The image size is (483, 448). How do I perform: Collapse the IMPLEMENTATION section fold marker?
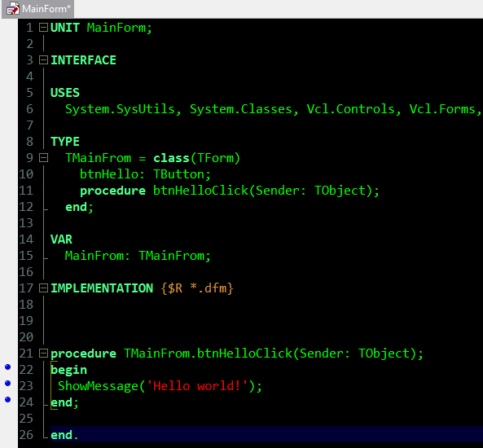[43, 288]
